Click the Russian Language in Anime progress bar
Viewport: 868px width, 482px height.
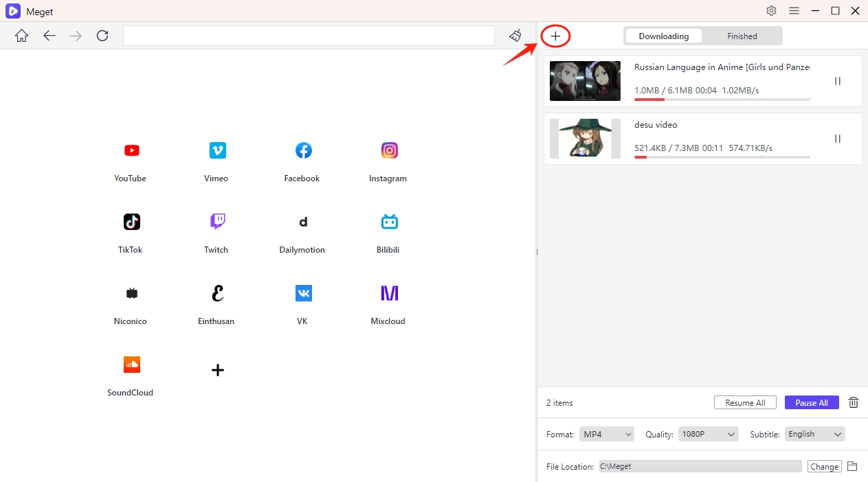pyautogui.click(x=722, y=100)
